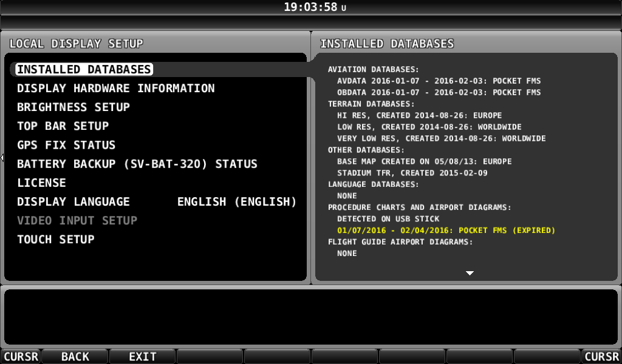This screenshot has height=364, width=622.
Task: Click the small left arrow on screen edge
Action: pyautogui.click(x=2, y=158)
